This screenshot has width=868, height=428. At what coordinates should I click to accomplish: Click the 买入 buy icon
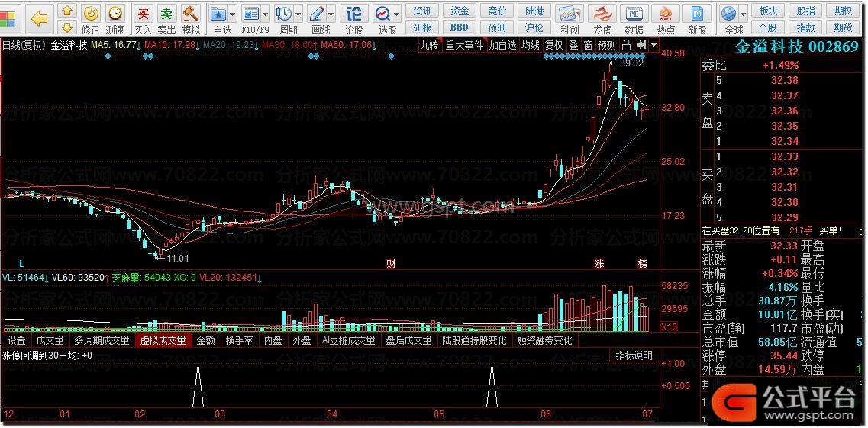tap(143, 13)
